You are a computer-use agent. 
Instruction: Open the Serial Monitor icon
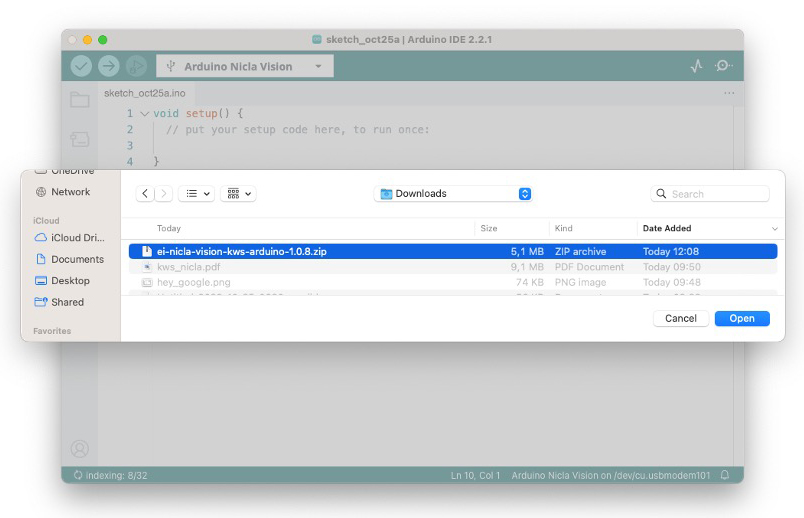click(723, 66)
